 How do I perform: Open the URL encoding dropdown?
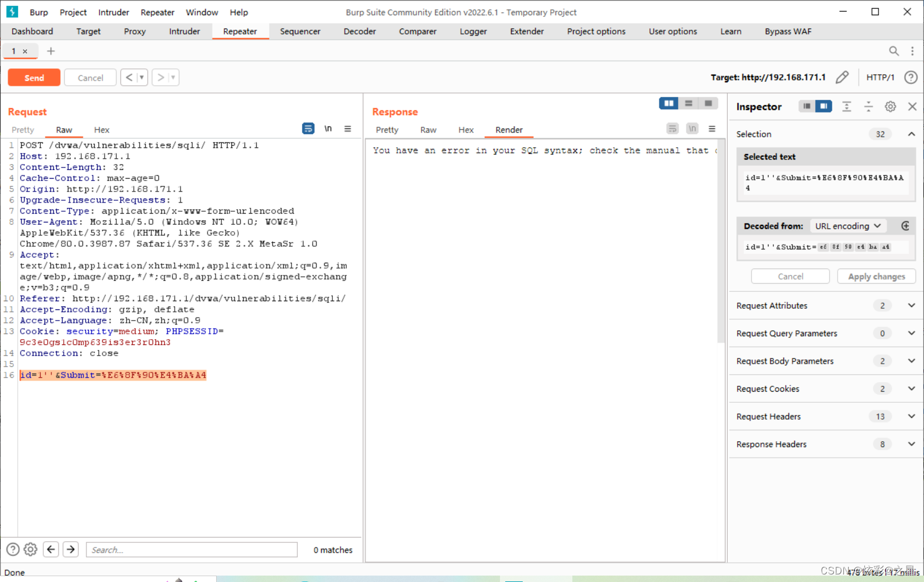pyautogui.click(x=848, y=226)
